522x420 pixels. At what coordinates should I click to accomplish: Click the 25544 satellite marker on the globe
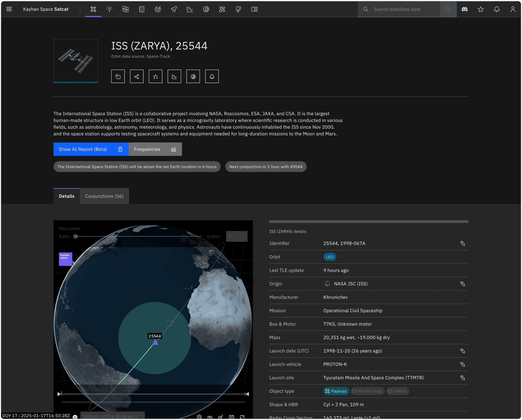coord(155,342)
